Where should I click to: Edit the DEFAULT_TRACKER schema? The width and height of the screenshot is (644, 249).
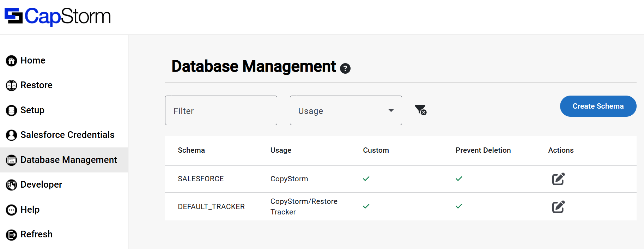tap(558, 207)
